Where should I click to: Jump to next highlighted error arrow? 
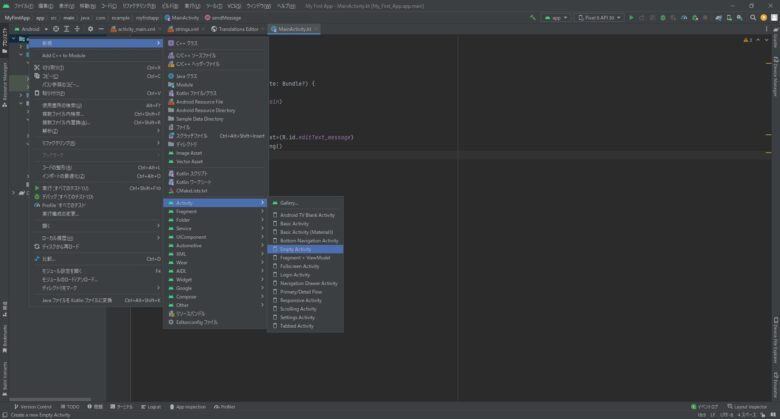tap(766, 40)
